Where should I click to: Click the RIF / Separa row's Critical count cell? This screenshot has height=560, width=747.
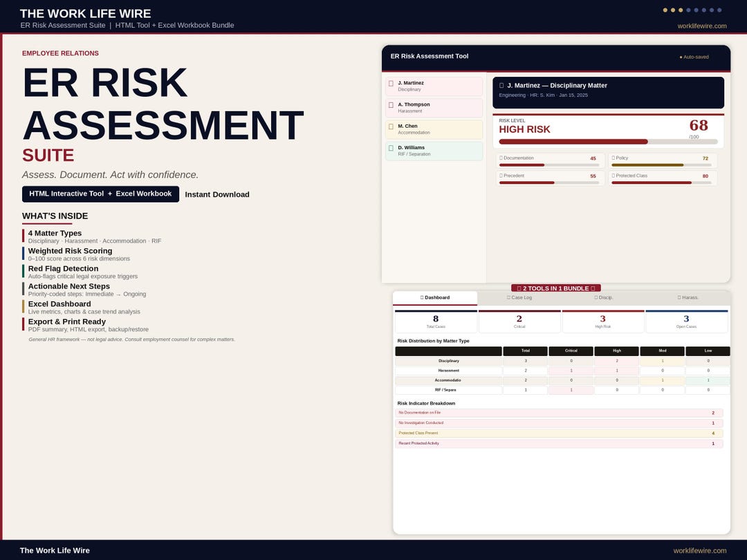[x=571, y=390]
